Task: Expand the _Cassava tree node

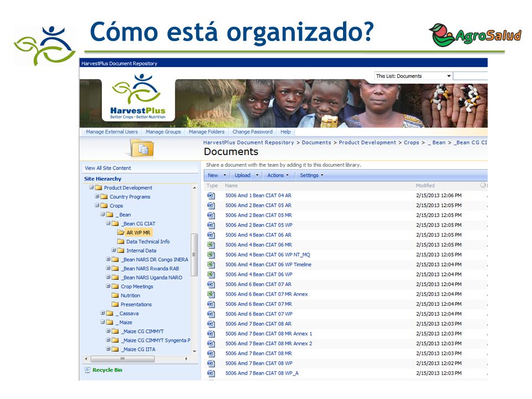Action: click(x=103, y=313)
